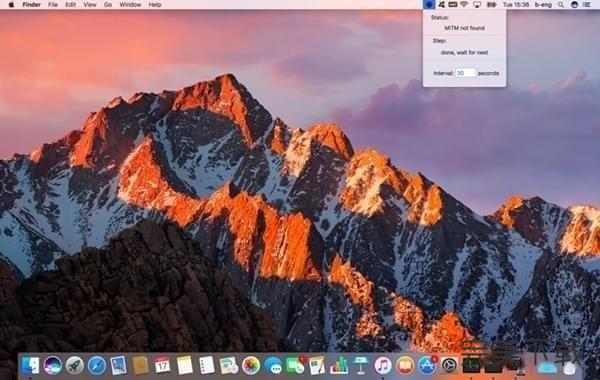The width and height of the screenshot is (600, 380).
Task: Open the File menu
Action: tap(53, 5)
